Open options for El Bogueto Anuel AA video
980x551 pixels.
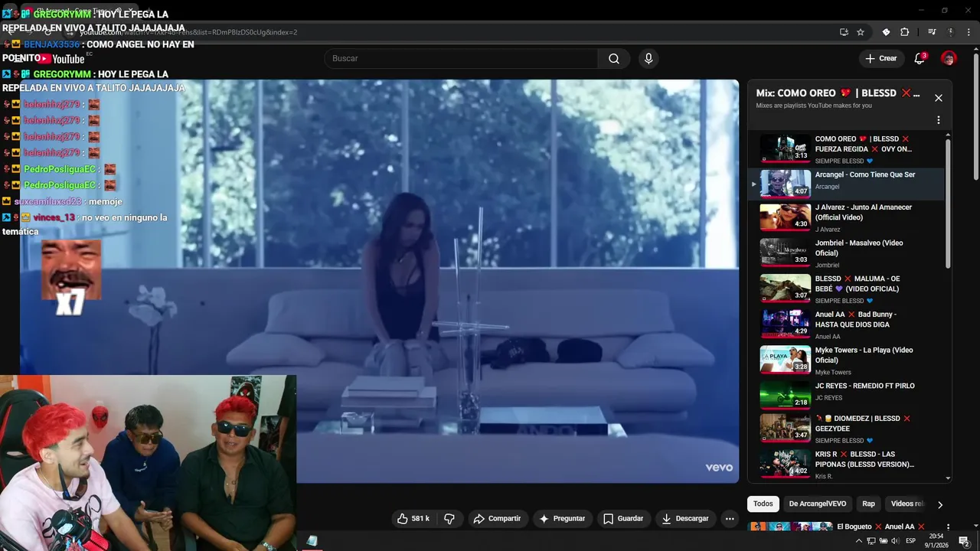948,527
